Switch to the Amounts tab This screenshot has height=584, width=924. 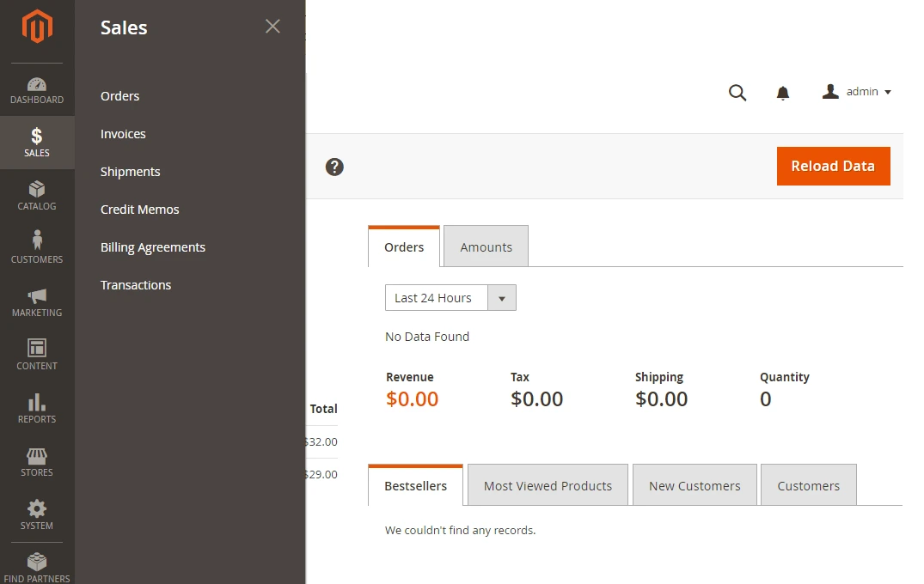(486, 246)
